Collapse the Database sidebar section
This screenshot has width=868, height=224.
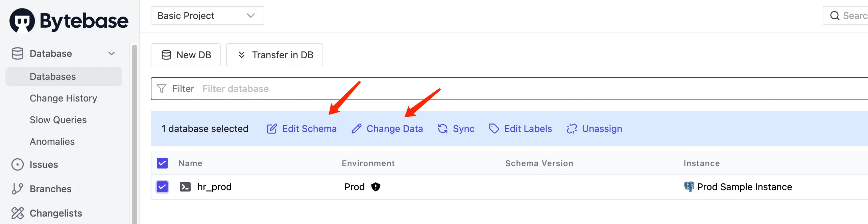(x=112, y=53)
